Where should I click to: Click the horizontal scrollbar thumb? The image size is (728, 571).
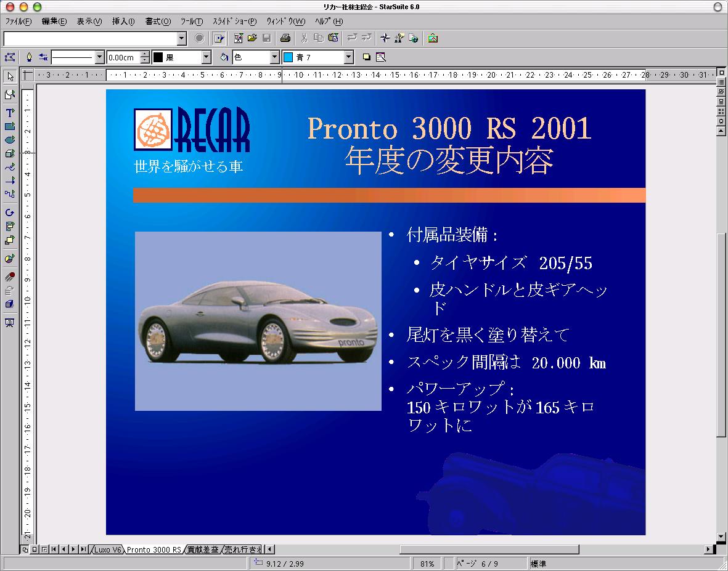(489, 549)
